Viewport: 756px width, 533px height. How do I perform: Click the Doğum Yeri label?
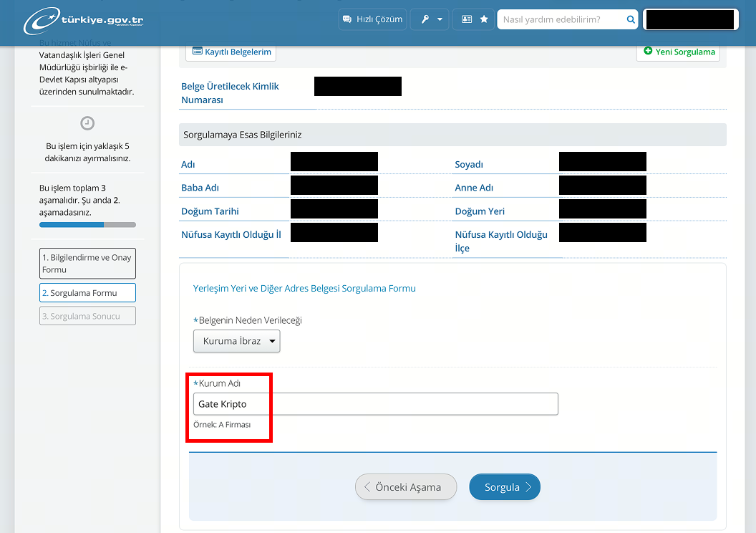[x=480, y=211]
